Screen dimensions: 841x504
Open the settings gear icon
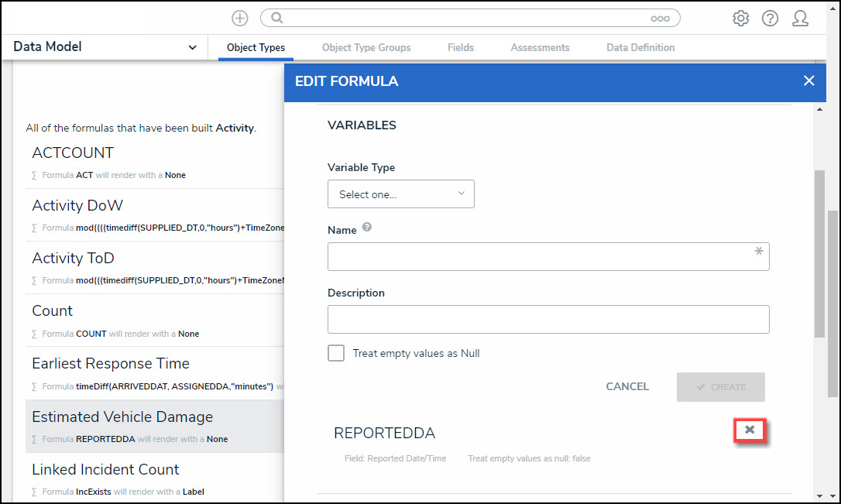click(x=741, y=19)
